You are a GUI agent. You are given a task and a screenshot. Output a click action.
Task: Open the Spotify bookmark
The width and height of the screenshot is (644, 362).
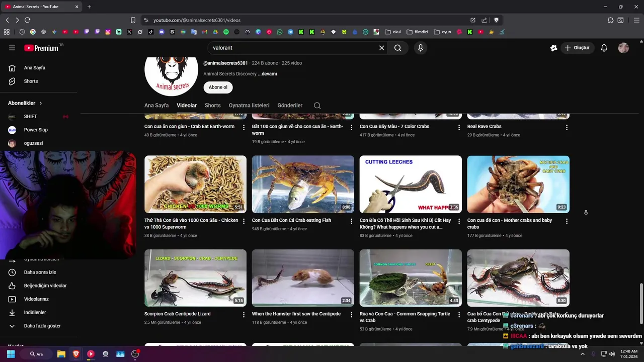[x=226, y=32]
